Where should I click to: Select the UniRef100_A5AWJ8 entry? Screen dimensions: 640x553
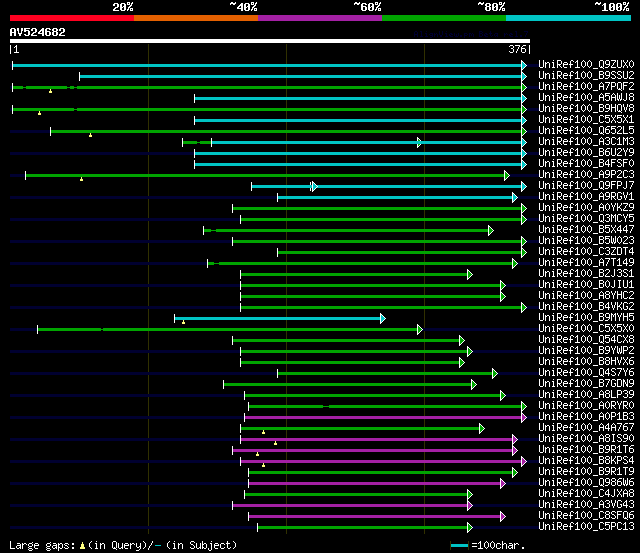pyautogui.click(x=586, y=98)
